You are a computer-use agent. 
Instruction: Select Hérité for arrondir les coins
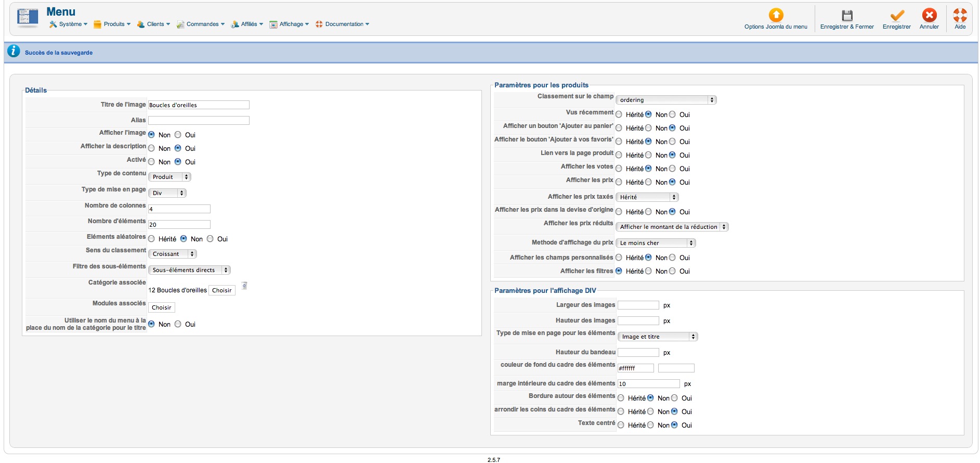(621, 411)
